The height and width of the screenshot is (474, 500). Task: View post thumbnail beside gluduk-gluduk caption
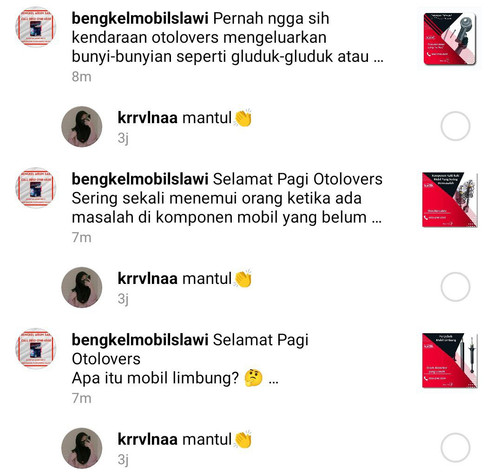point(450,39)
